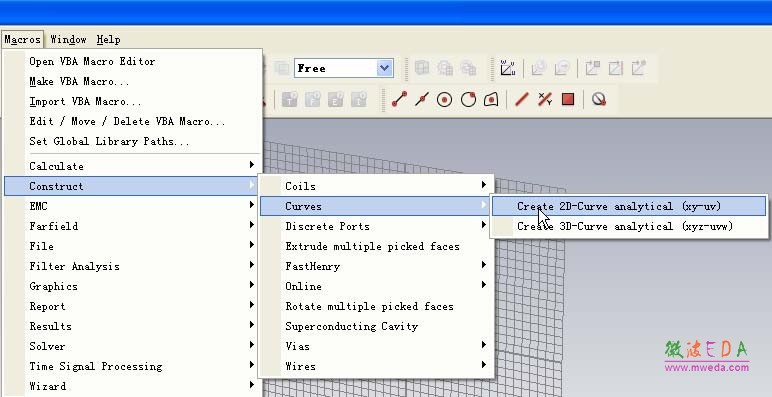Click the clear picked elements icon
This screenshot has height=397, width=772.
click(599, 99)
